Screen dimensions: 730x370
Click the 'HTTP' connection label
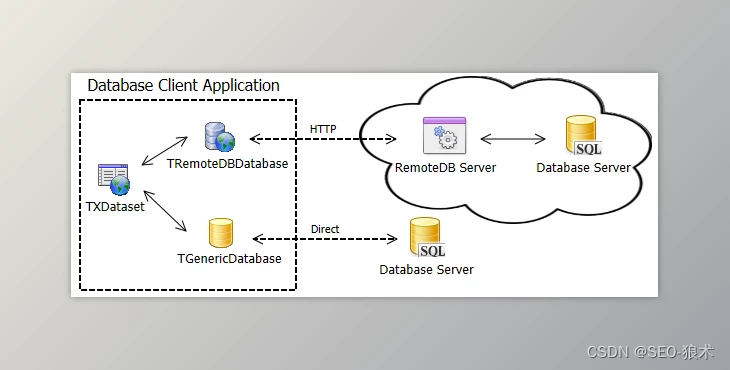(x=323, y=129)
